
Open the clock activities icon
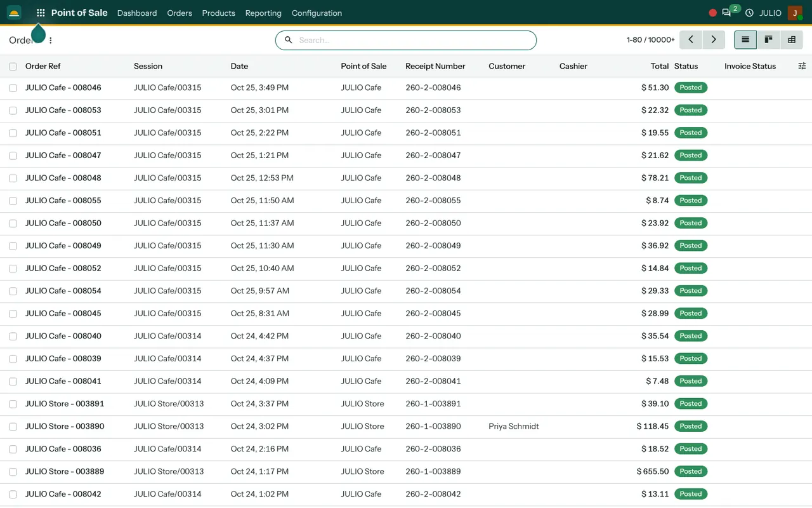coord(749,13)
